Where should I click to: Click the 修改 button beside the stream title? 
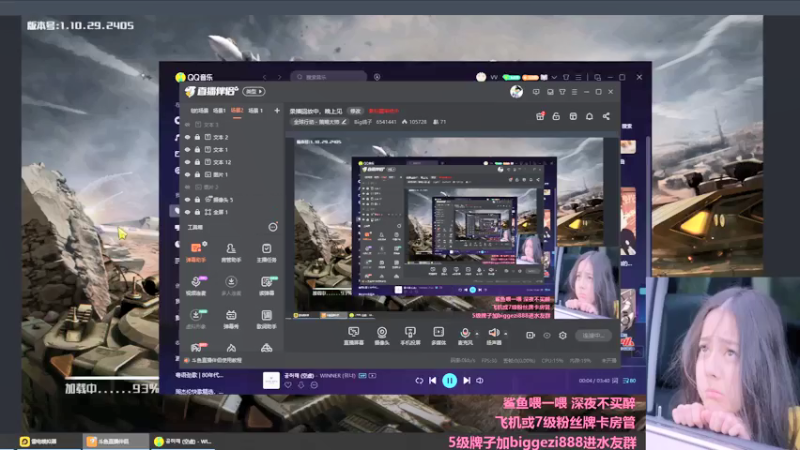[355, 111]
